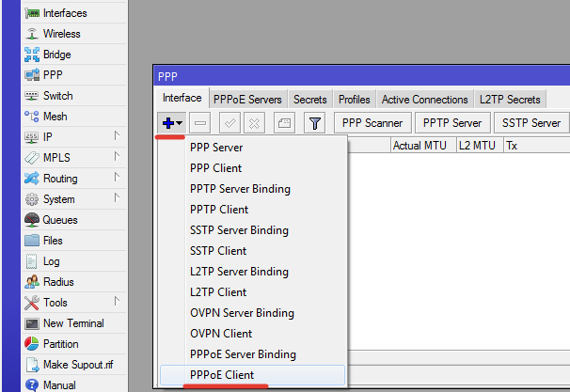Click the PPP Scanner button
The height and width of the screenshot is (392, 570).
[x=372, y=123]
